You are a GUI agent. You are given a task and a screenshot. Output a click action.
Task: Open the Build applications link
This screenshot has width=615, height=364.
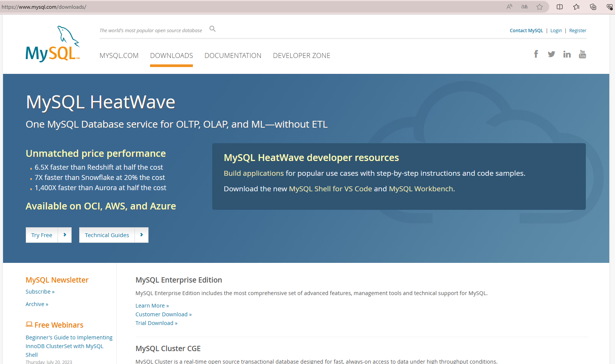coord(254,173)
